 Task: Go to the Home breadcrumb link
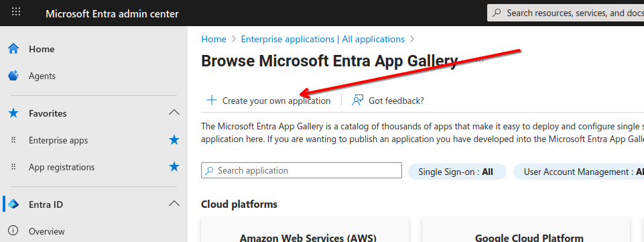click(x=214, y=39)
